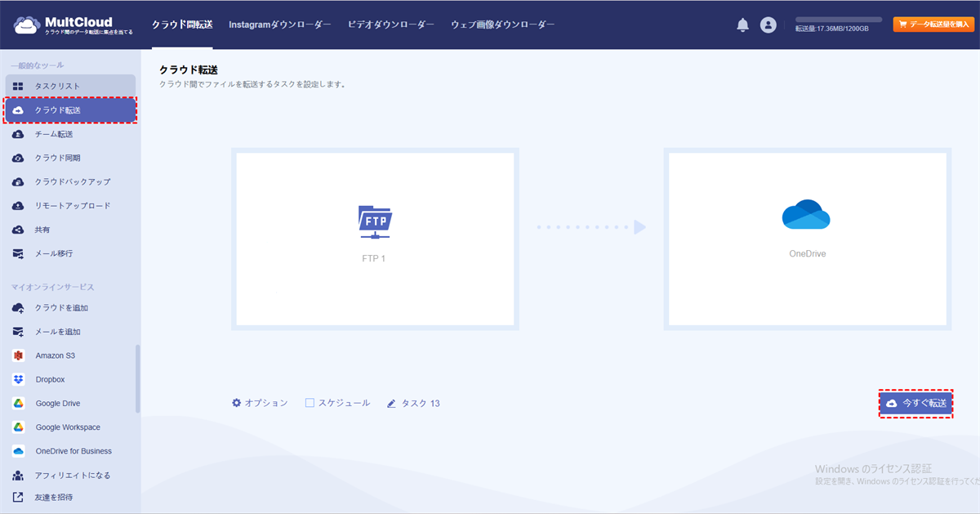The width and height of the screenshot is (980, 514).
Task: Click the team transfer icon
Action: tap(18, 134)
